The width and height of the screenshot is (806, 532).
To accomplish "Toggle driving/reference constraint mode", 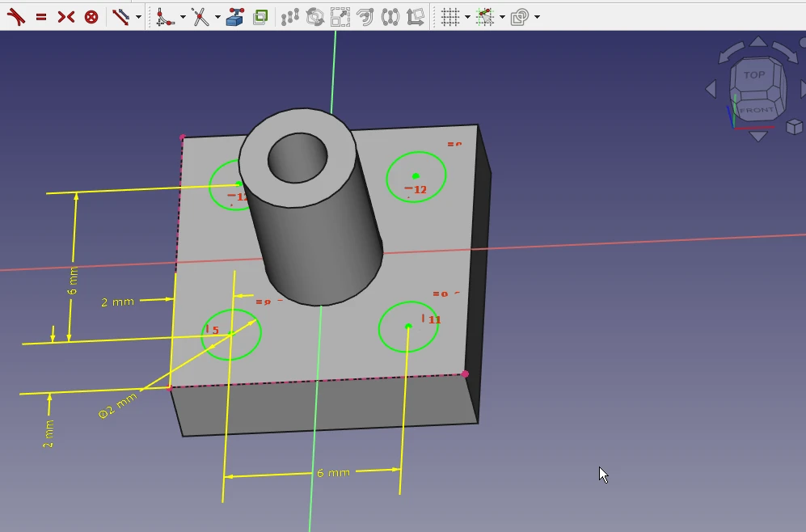I will point(120,16).
